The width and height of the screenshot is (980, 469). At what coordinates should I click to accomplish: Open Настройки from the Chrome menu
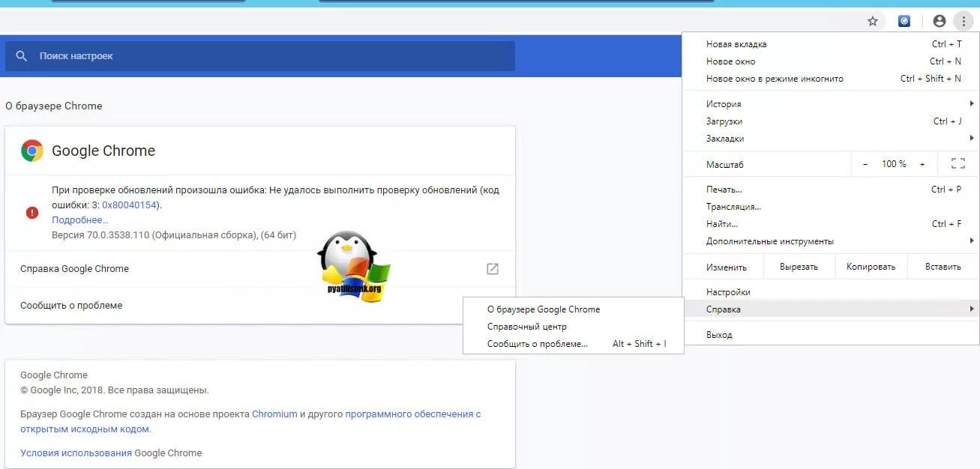click(831, 292)
